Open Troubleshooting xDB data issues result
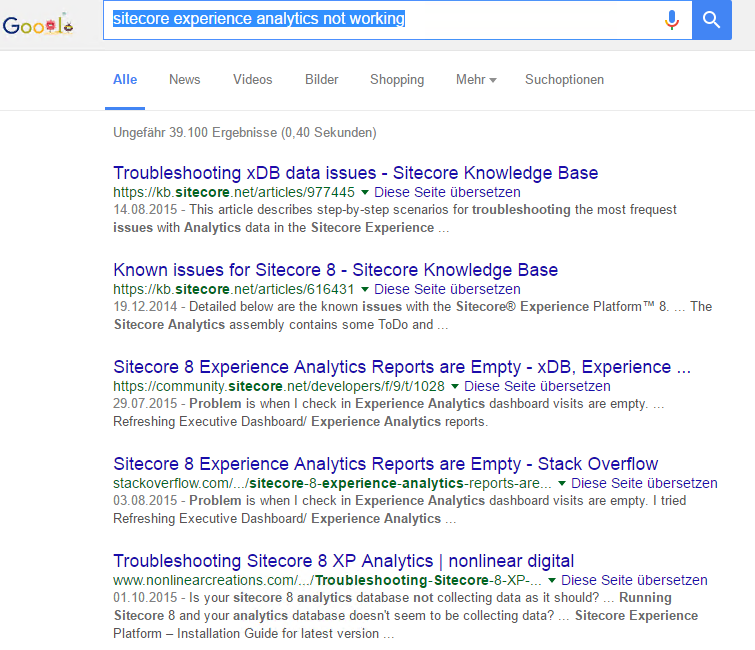755x650 pixels. click(x=355, y=173)
